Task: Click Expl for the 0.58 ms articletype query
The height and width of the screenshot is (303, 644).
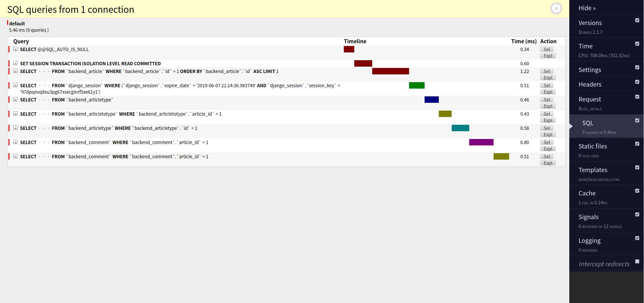Action: 548,135
